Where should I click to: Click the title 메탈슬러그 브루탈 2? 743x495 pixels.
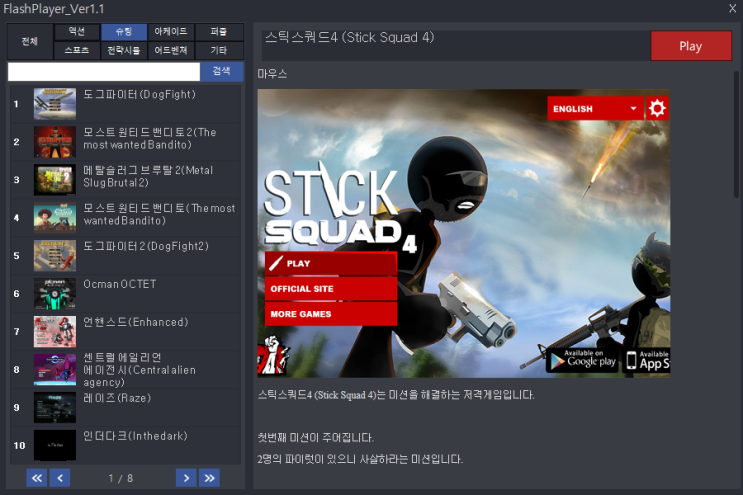(148, 176)
